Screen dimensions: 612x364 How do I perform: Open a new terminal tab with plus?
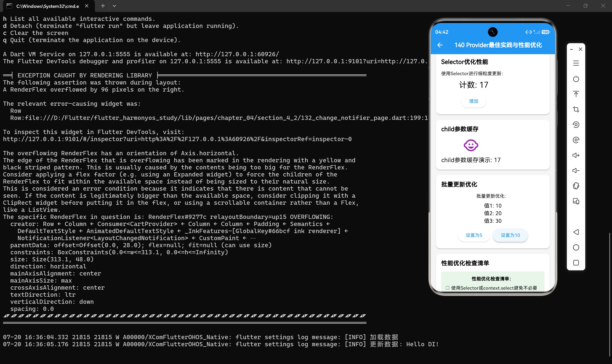click(x=103, y=6)
